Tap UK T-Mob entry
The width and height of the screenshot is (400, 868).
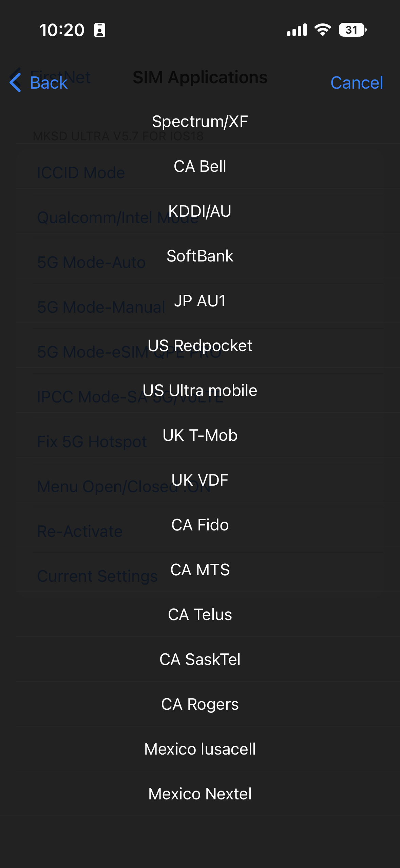pos(200,435)
